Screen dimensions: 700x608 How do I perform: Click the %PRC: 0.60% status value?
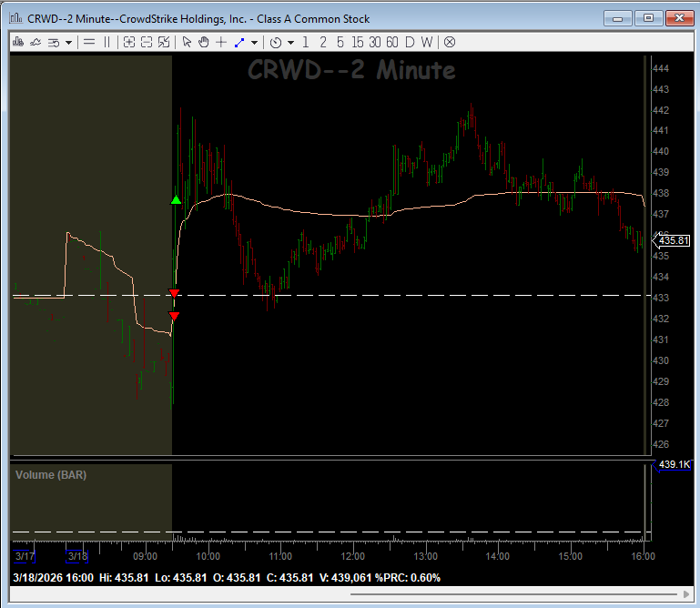(x=408, y=578)
